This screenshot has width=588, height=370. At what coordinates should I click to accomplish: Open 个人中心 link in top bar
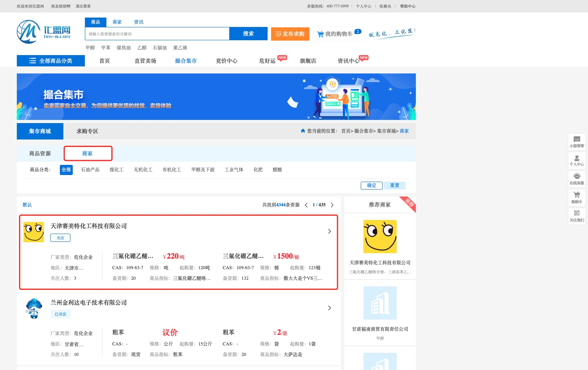[363, 6]
